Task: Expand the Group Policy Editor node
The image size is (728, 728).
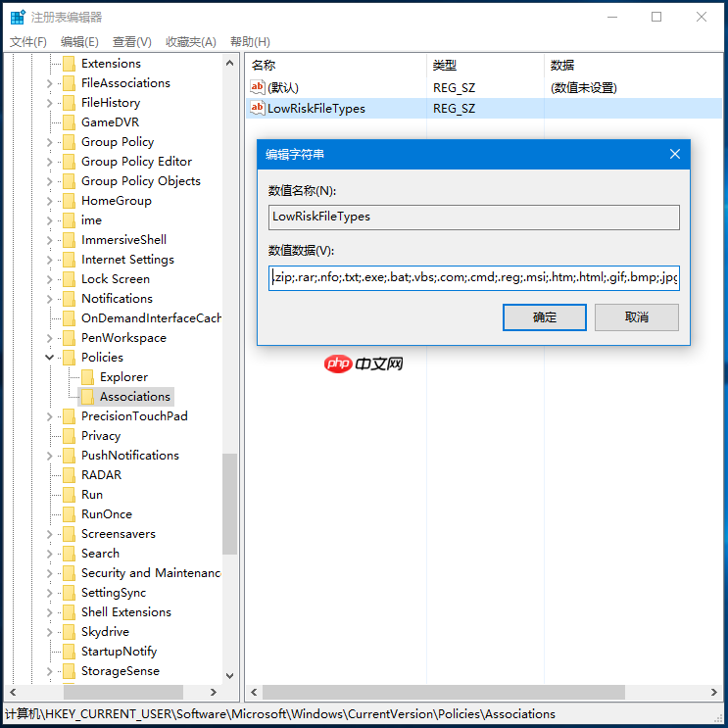Action: [50, 162]
